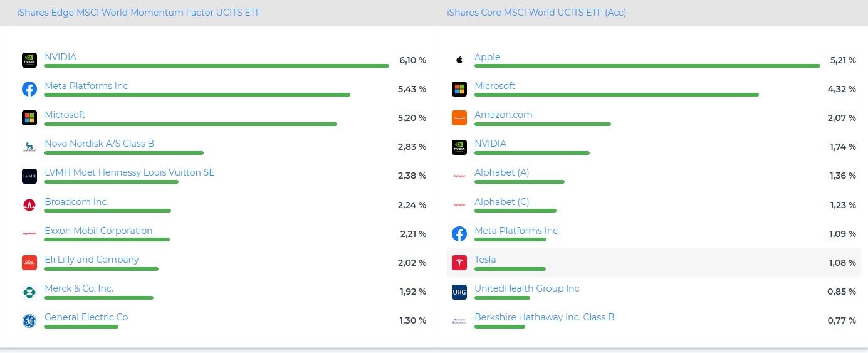Click the NVIDIA logo in the Core MSCI World list
Image resolution: width=868 pixels, height=353 pixels.
[459, 147]
